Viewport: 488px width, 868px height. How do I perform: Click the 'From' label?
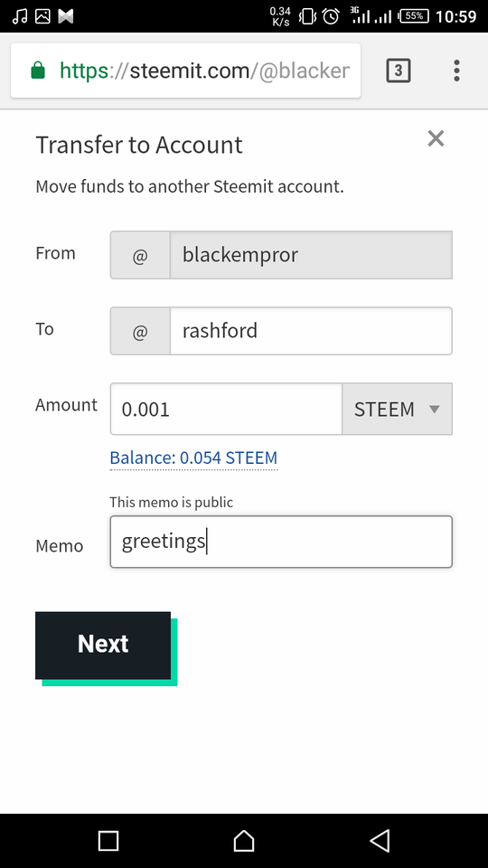(x=55, y=253)
